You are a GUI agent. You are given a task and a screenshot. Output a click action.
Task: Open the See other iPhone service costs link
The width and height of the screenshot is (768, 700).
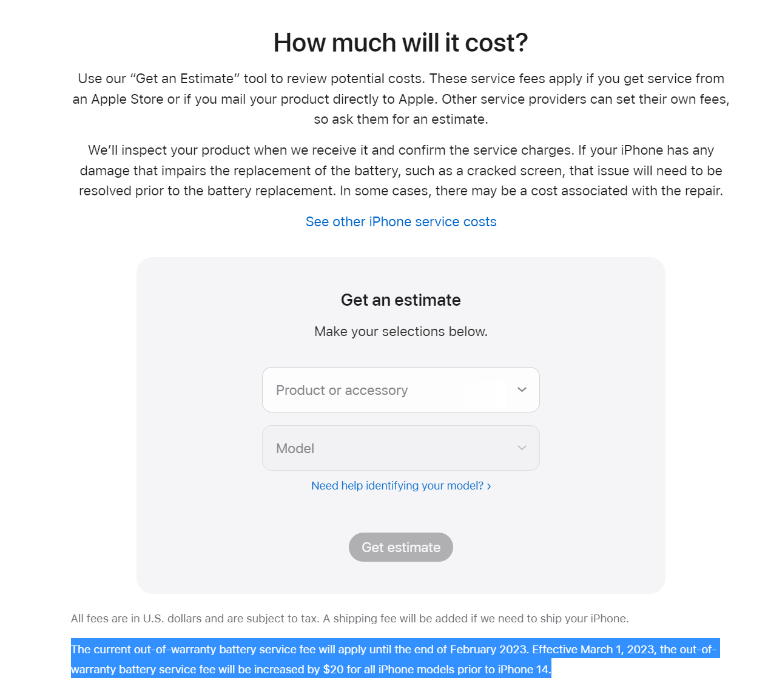coord(400,222)
